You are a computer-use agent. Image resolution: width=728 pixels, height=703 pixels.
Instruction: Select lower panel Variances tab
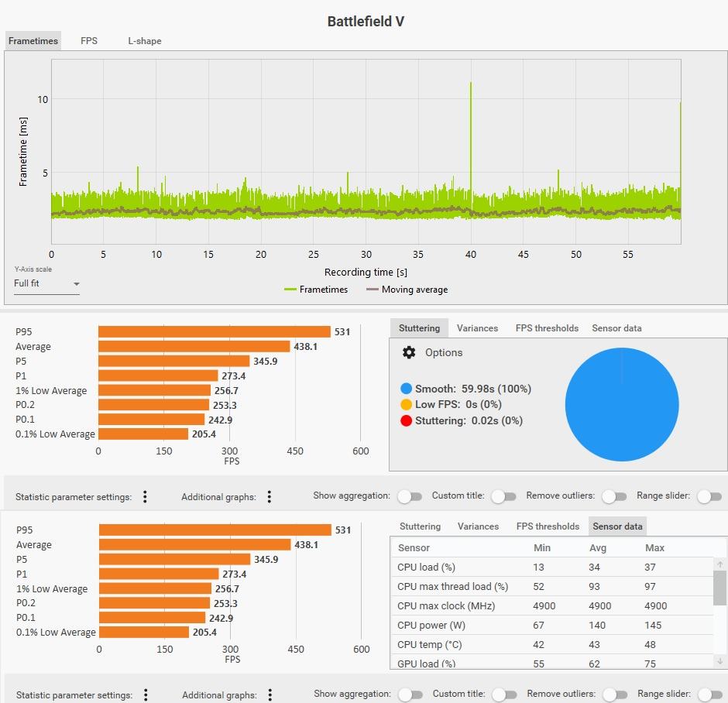(x=478, y=526)
